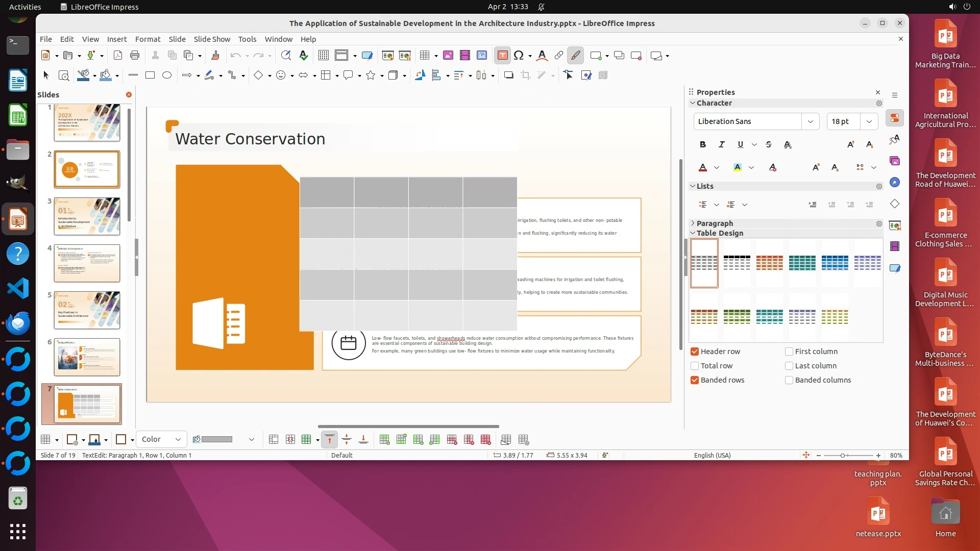Insert special character with Omega icon
The height and width of the screenshot is (551, 980).
click(x=519, y=56)
